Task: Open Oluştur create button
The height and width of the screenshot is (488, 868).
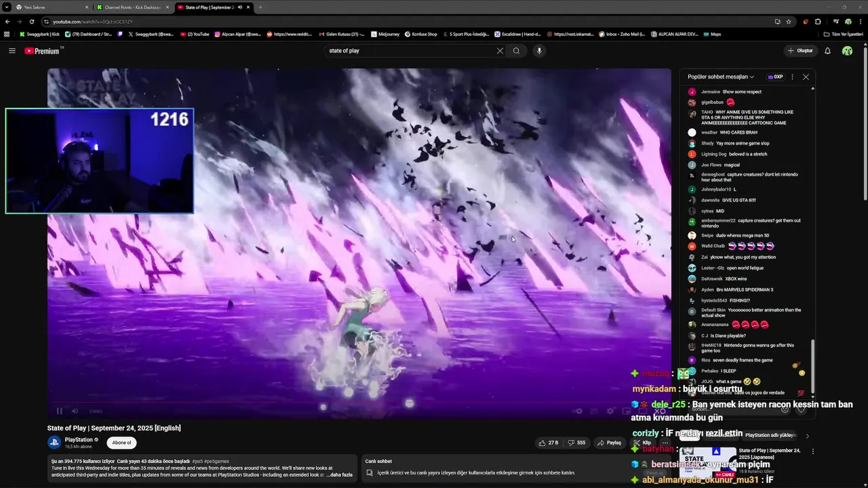Action: point(800,51)
